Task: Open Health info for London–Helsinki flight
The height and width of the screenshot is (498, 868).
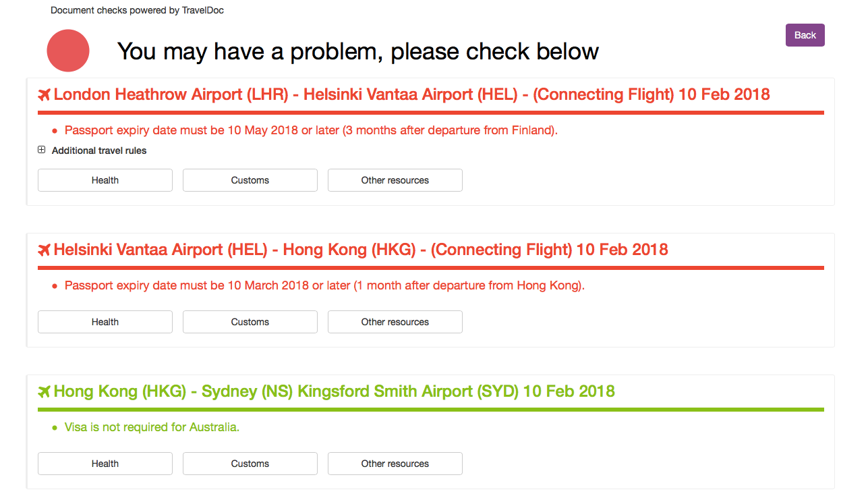Action: 105,180
